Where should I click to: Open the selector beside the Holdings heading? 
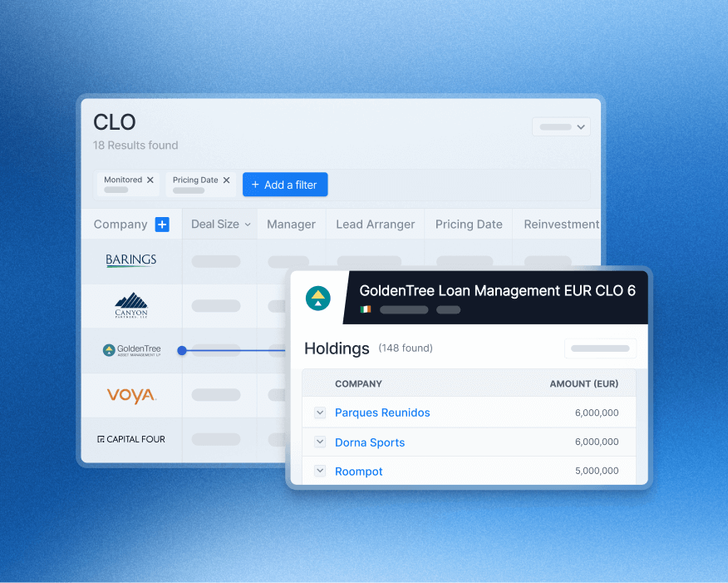click(x=600, y=348)
